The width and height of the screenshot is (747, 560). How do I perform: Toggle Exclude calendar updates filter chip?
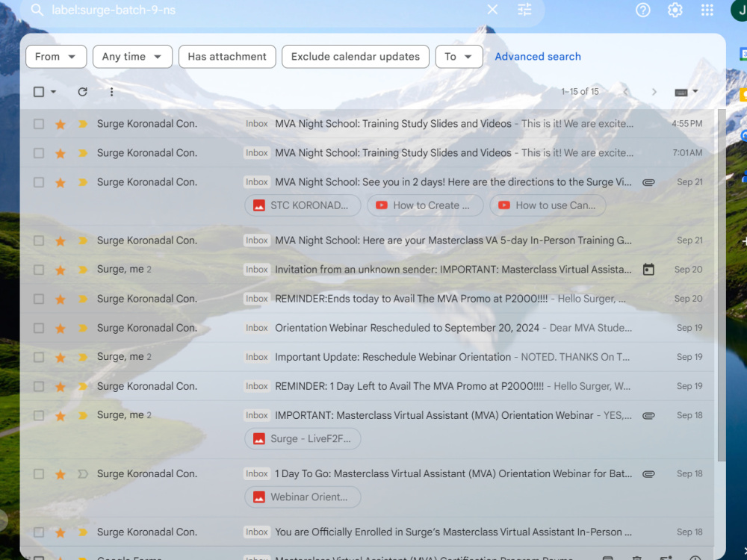pyautogui.click(x=356, y=57)
